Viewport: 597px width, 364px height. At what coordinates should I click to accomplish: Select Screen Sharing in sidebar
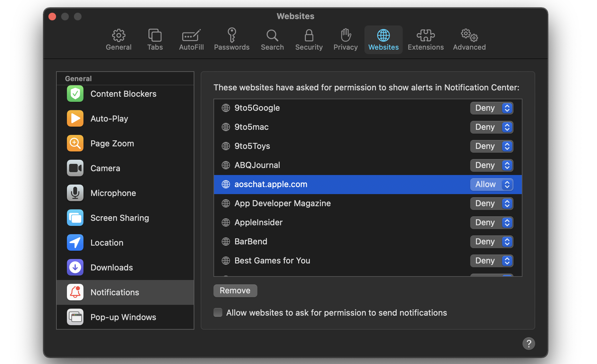coord(119,218)
